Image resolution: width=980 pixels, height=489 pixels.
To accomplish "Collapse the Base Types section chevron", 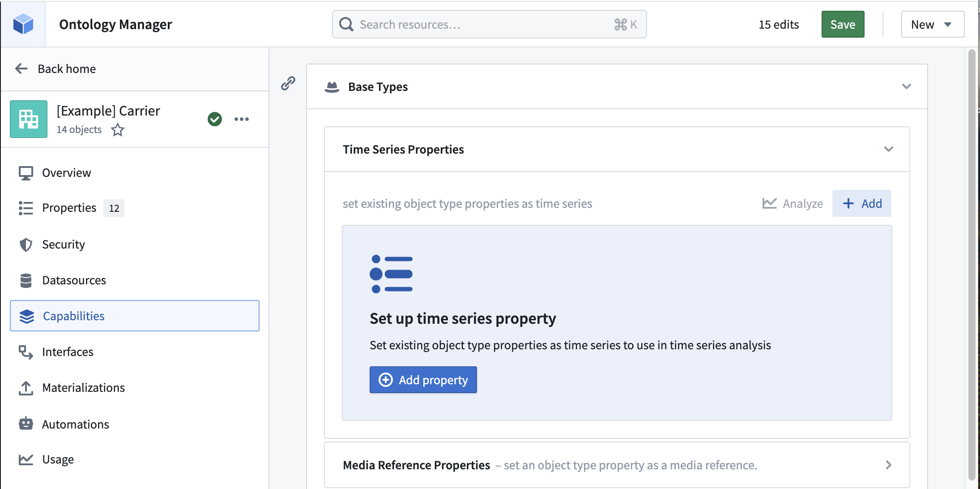I will 907,86.
